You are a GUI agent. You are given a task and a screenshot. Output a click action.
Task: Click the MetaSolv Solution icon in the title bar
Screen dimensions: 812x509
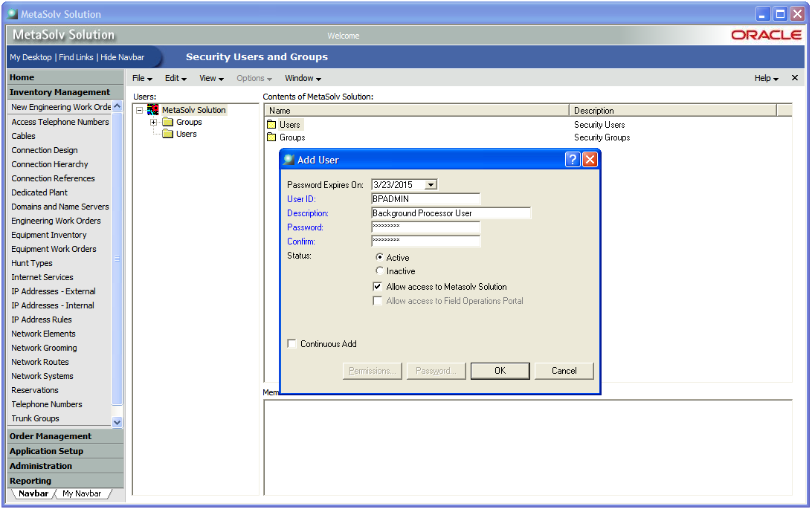[x=12, y=13]
